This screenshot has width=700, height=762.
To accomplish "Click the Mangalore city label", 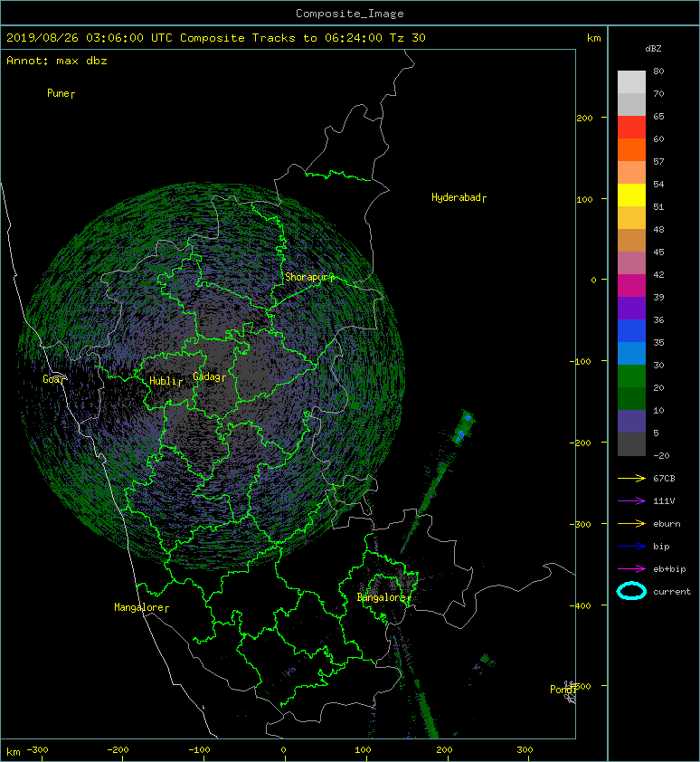I will pyautogui.click(x=138, y=607).
